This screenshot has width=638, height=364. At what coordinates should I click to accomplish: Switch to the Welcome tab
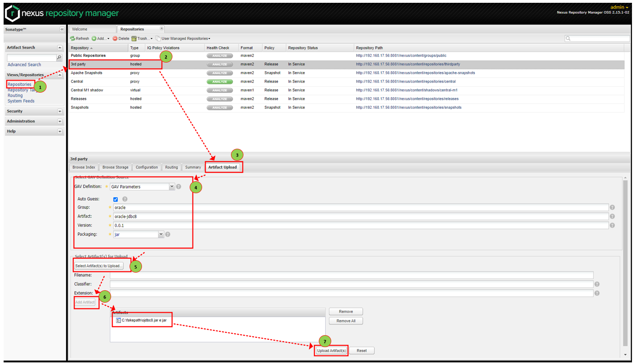[92, 29]
